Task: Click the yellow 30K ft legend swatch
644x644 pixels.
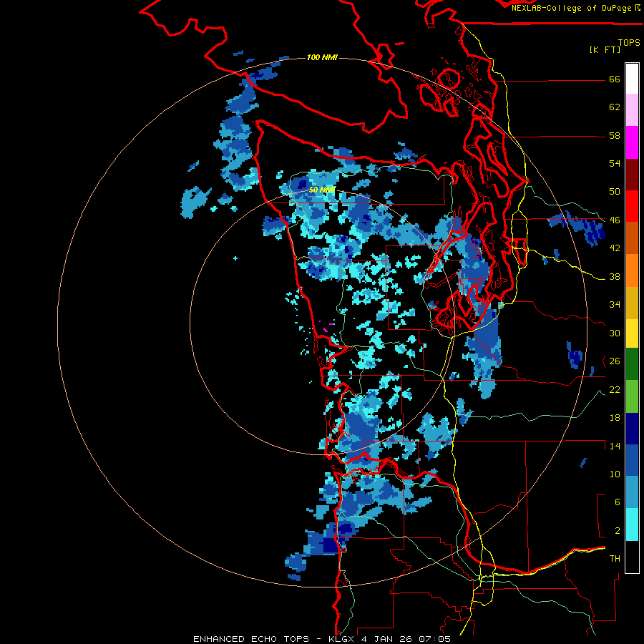Action: [632, 333]
